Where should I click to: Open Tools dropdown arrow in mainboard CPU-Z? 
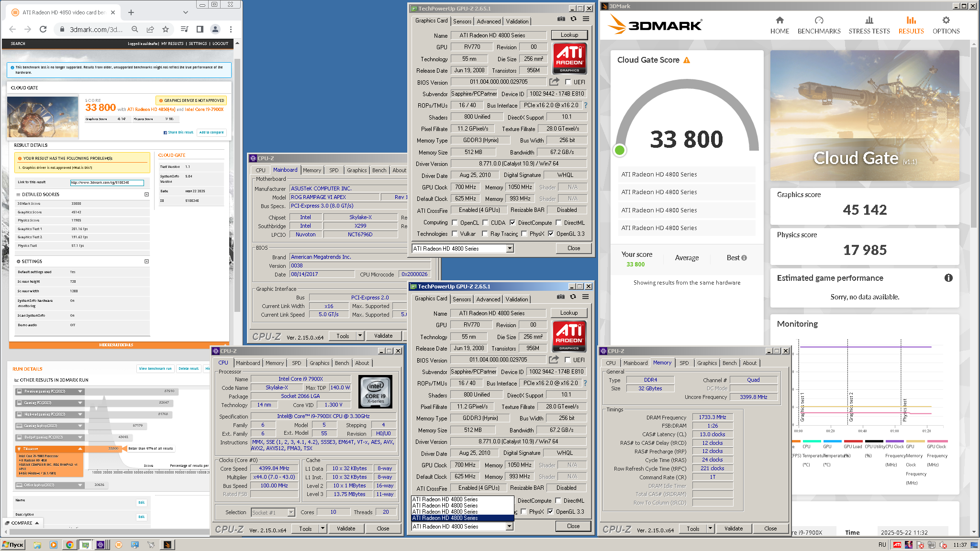coord(360,336)
